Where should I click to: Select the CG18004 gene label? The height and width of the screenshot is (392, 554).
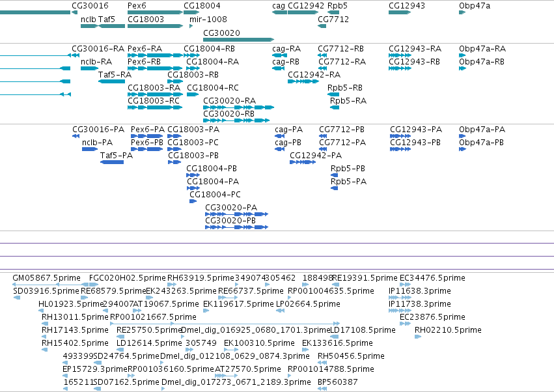click(202, 6)
